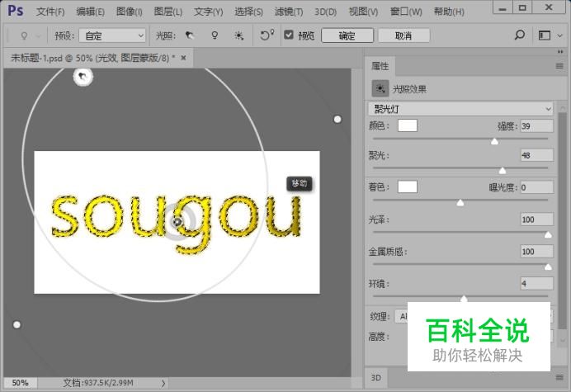The image size is (571, 392).
Task: Close the 未标题-1.psd document tab
Action: pos(183,58)
